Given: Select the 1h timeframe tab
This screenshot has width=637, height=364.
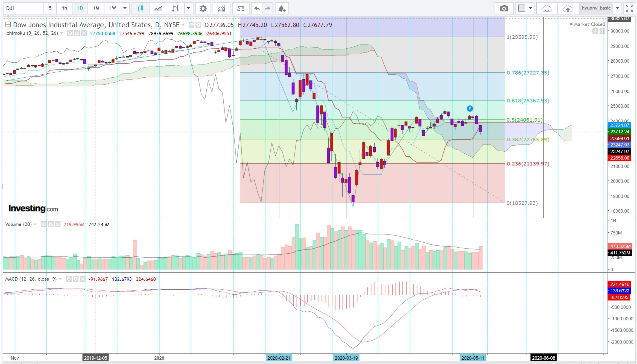Looking at the screenshot, I should 64,8.
